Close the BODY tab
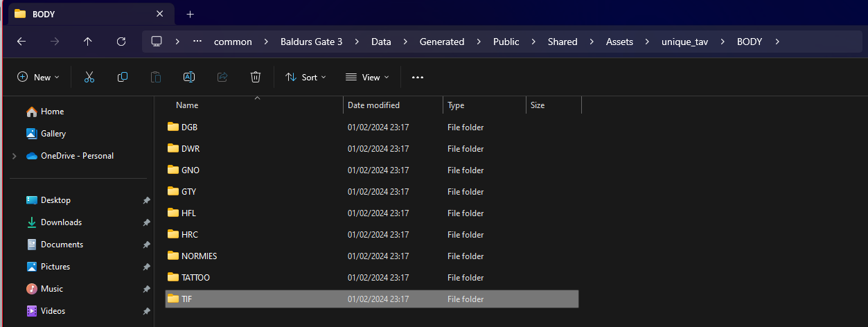This screenshot has width=868, height=327. [x=160, y=14]
